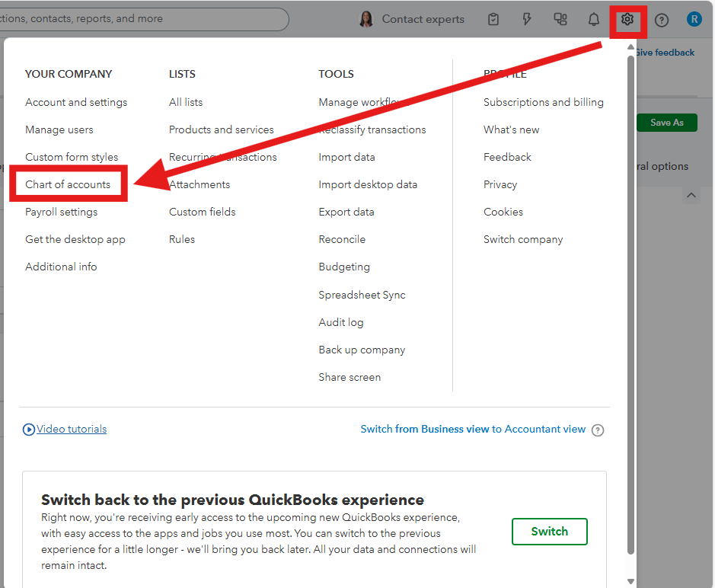Choose Reconcile from Tools
715x588 pixels.
pos(342,239)
